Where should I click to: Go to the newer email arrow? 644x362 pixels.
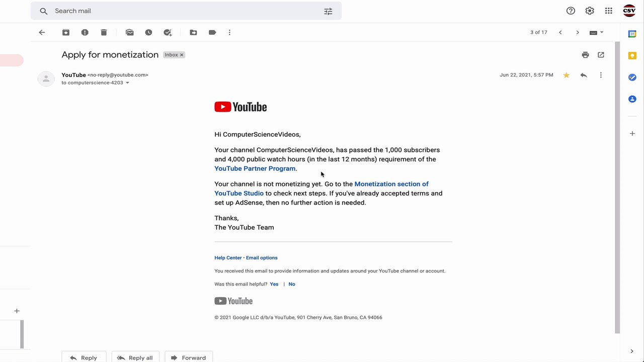pyautogui.click(x=560, y=32)
